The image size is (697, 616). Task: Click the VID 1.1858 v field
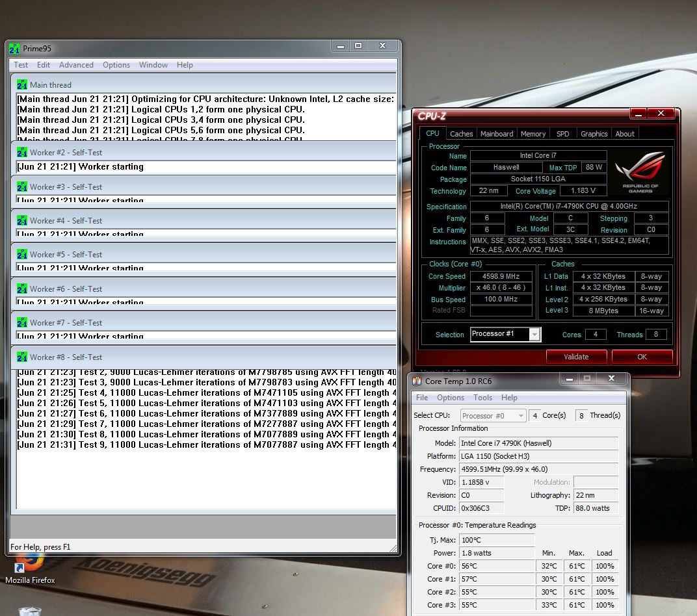[x=481, y=482]
